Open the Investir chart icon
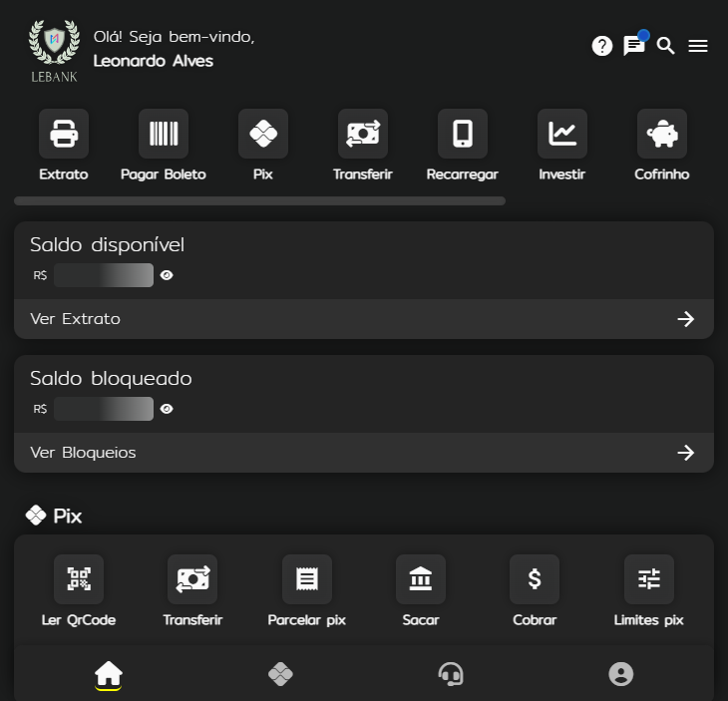 coord(562,134)
